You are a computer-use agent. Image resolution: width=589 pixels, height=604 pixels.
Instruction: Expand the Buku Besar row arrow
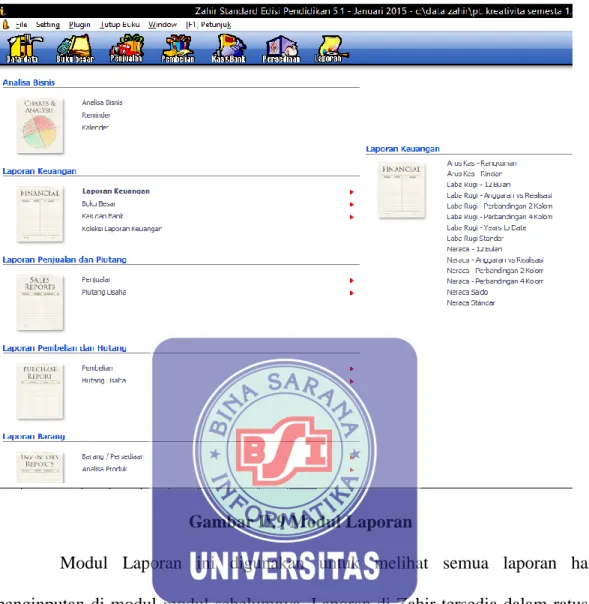point(352,205)
